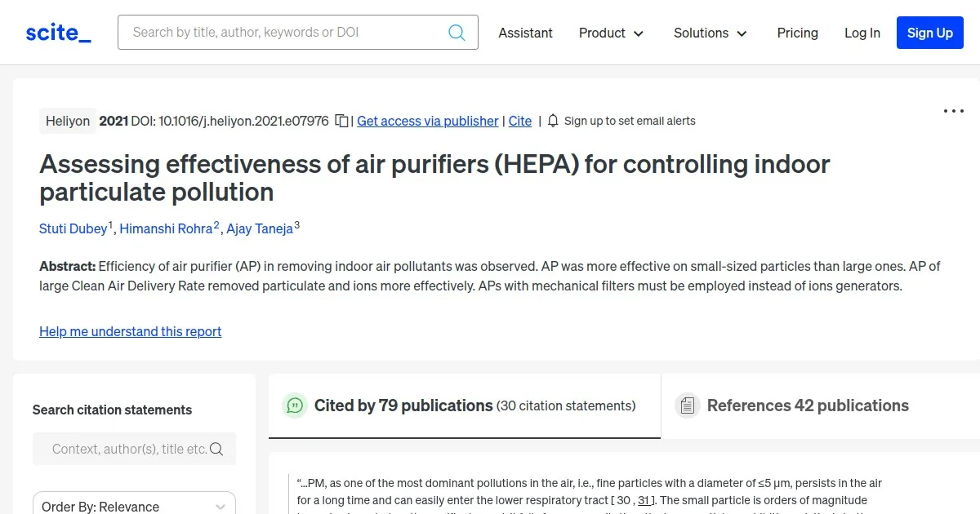980x514 pixels.
Task: Select the Cited by 79 publications tab
Action: click(474, 405)
